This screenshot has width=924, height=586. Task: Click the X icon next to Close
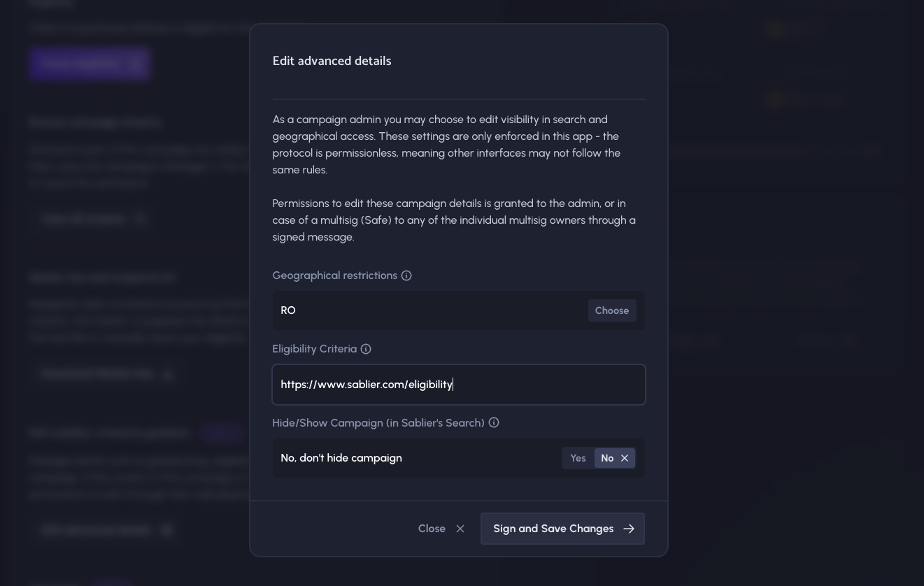click(460, 529)
